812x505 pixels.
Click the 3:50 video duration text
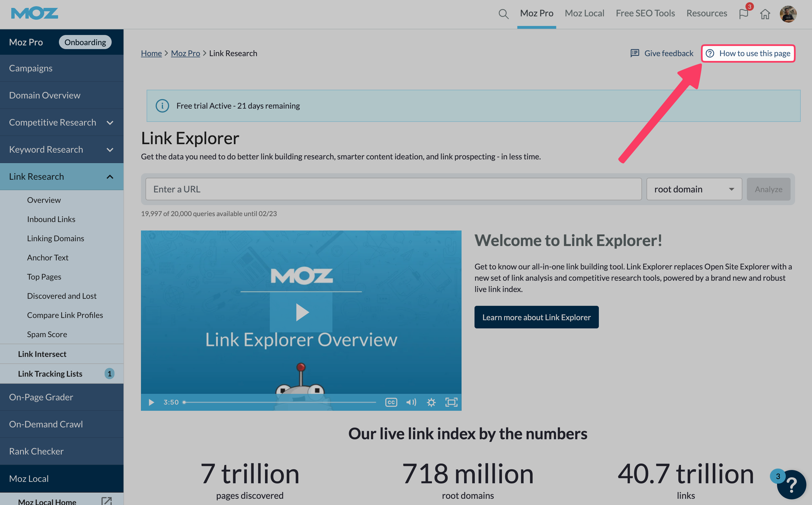pyautogui.click(x=171, y=402)
